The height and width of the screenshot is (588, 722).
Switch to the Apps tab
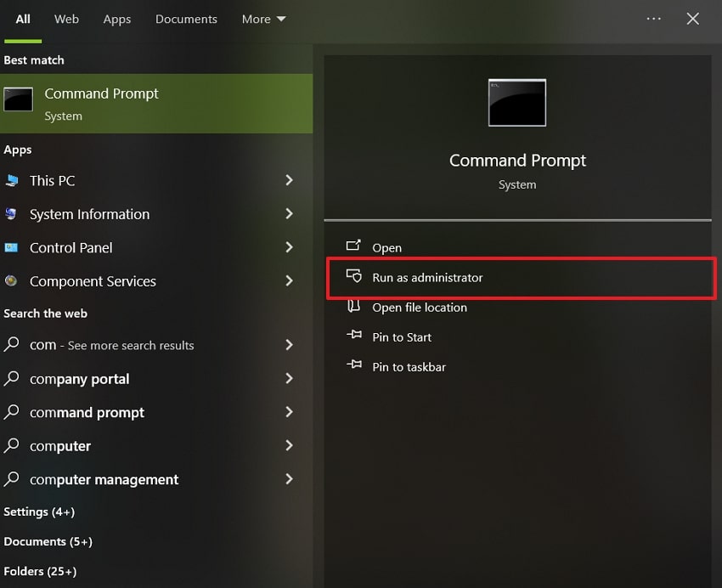click(x=117, y=19)
